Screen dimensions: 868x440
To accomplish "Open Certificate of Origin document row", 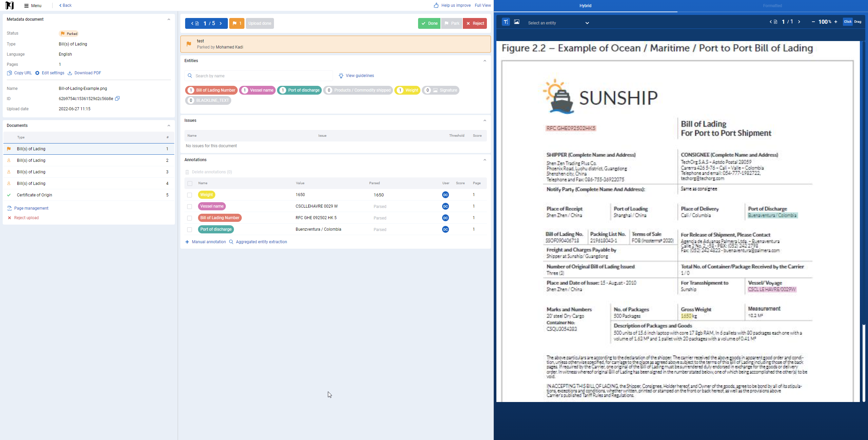I will (89, 195).
